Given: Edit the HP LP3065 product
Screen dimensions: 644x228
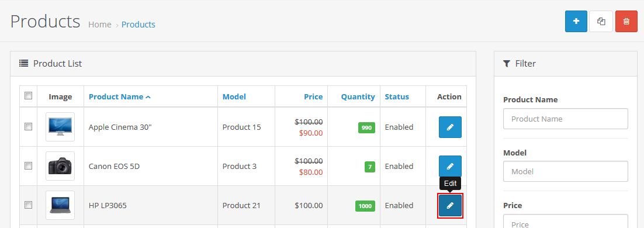Looking at the screenshot, I should coord(450,205).
